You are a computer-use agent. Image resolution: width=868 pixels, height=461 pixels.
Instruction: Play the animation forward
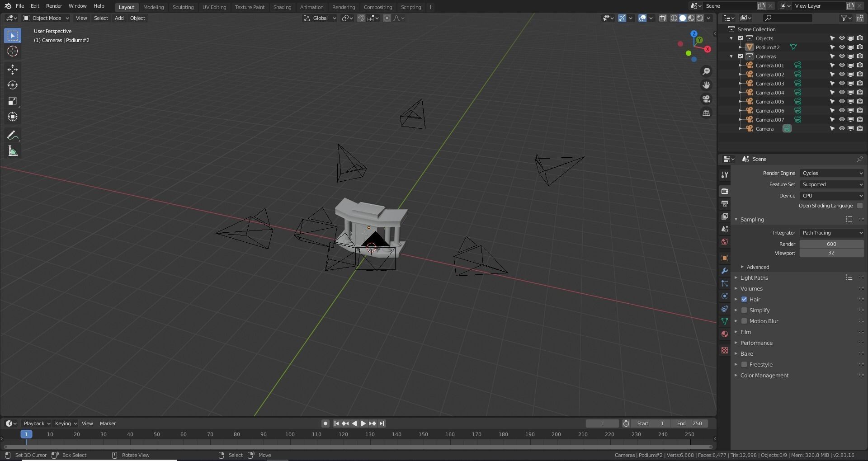[x=363, y=423]
